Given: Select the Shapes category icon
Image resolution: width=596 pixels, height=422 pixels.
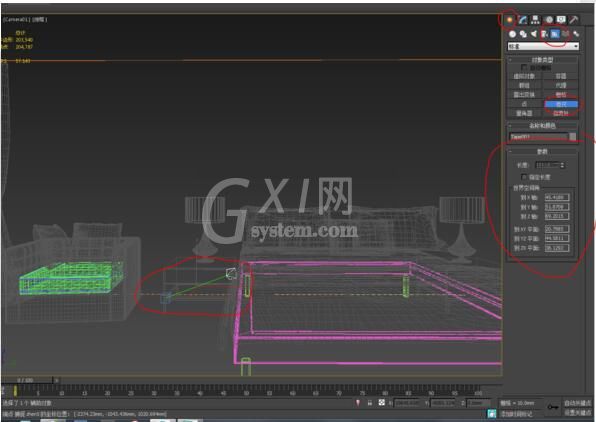Looking at the screenshot, I should [523, 34].
